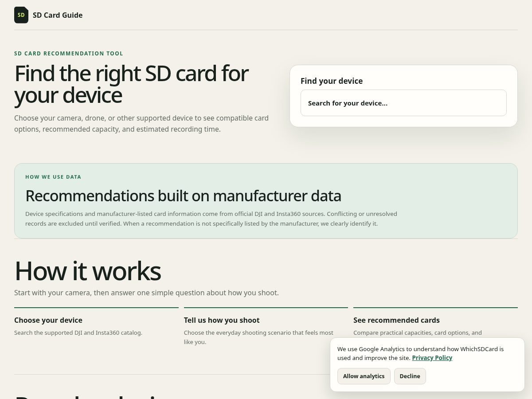This screenshot has width=532, height=399.
Task: Click the 'Start with your camera' subtitle
Action: tap(146, 293)
